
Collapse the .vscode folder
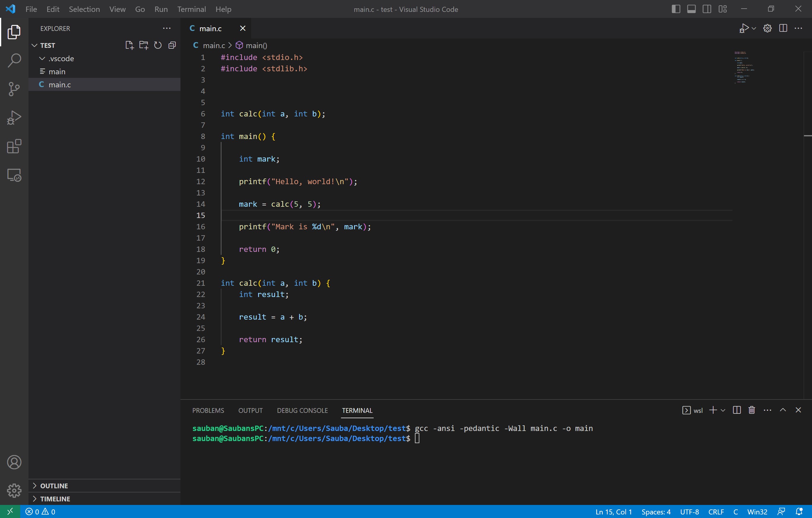tap(42, 59)
